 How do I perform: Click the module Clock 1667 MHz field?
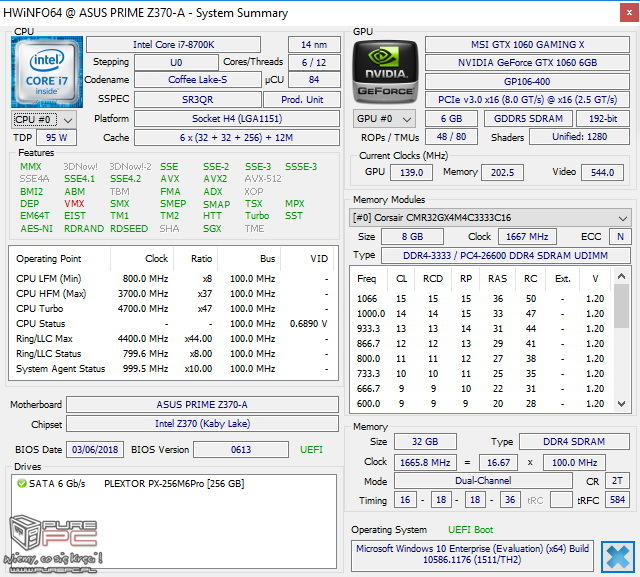527,236
